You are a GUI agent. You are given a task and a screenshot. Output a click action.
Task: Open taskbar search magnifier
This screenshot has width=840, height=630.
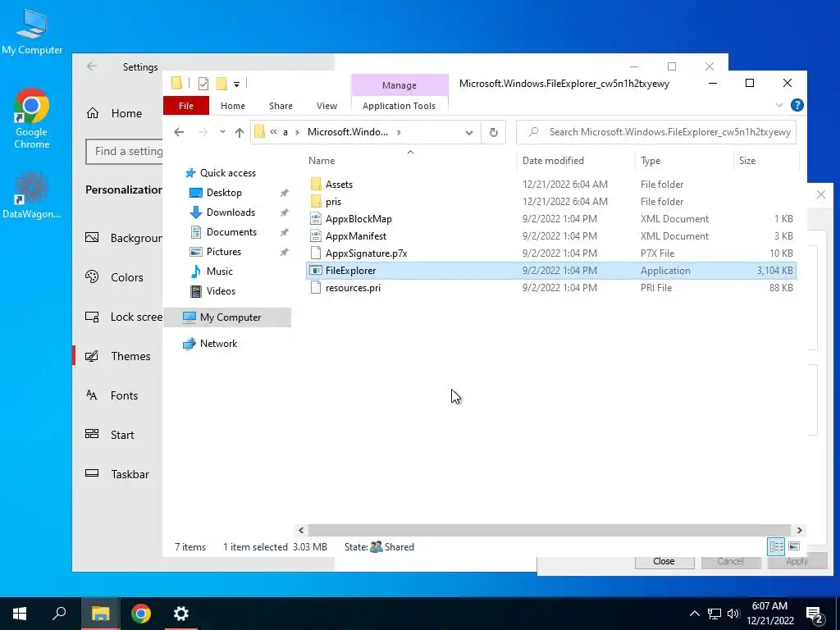point(59,614)
